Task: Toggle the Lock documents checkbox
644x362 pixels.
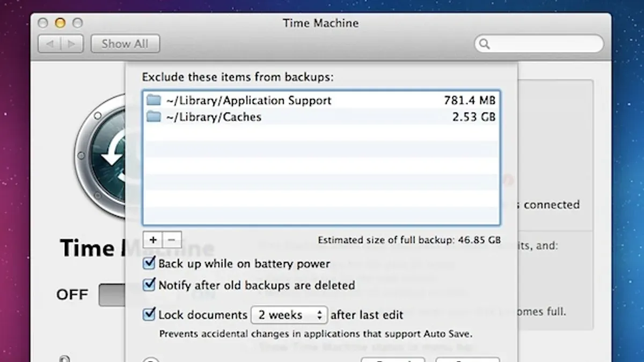Action: pos(149,314)
